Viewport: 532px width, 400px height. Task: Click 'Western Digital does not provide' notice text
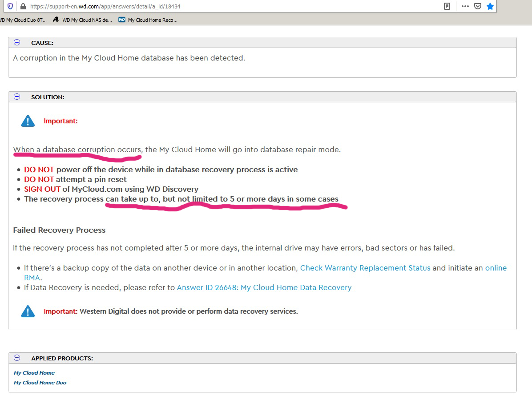pos(189,311)
